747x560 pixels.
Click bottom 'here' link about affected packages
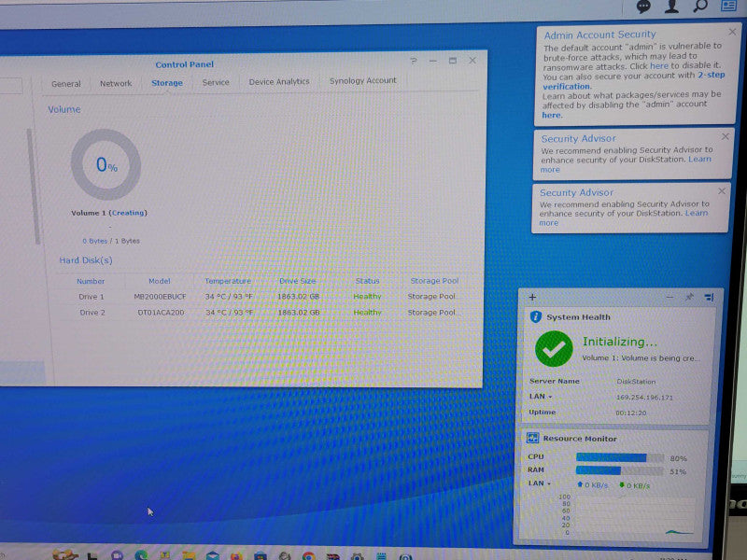pos(552,115)
